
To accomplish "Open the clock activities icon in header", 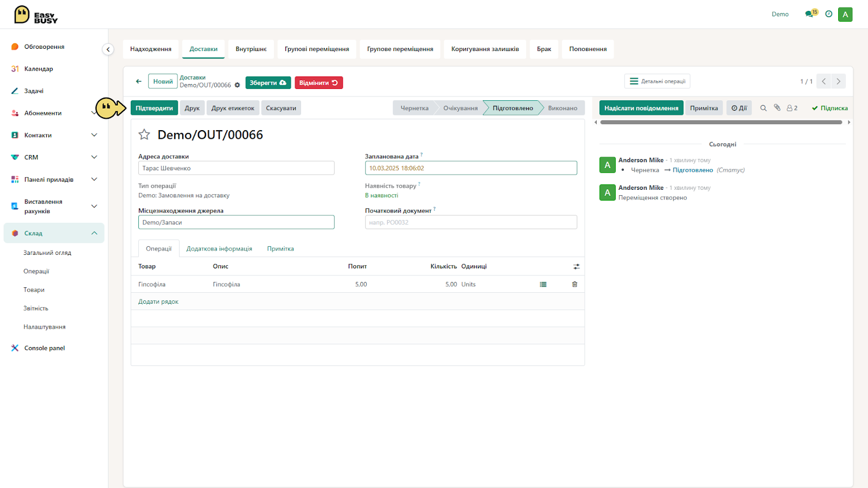I will tap(828, 14).
